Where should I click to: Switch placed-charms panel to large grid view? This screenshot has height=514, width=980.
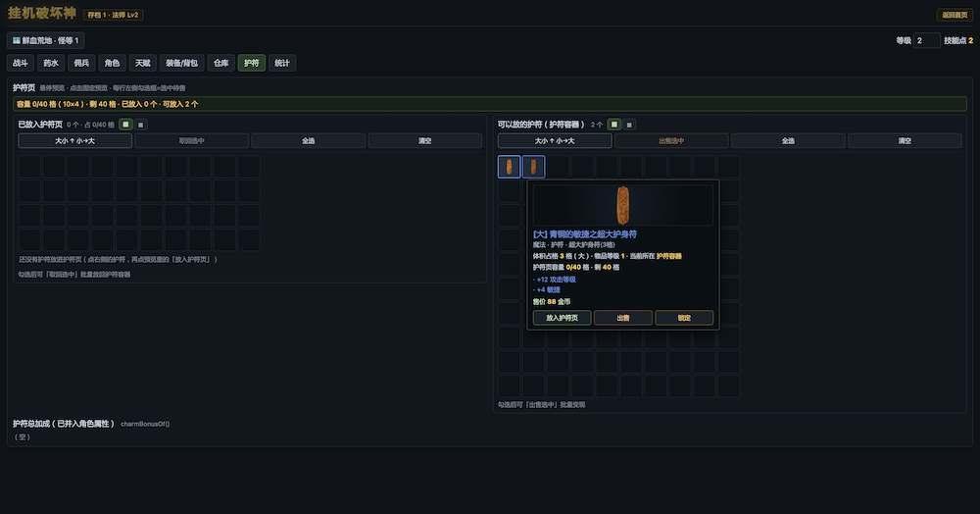point(125,125)
